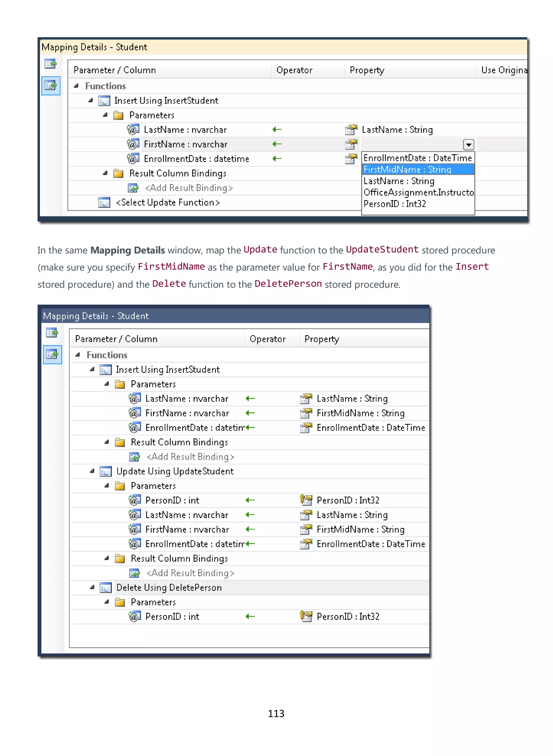Click function icon beside Update Using UpdateStudent

(x=106, y=472)
